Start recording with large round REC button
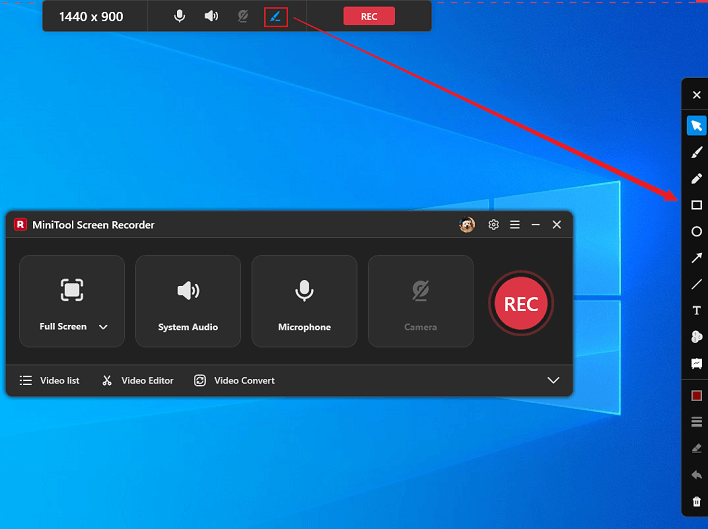Image resolution: width=708 pixels, height=529 pixels. (x=521, y=303)
